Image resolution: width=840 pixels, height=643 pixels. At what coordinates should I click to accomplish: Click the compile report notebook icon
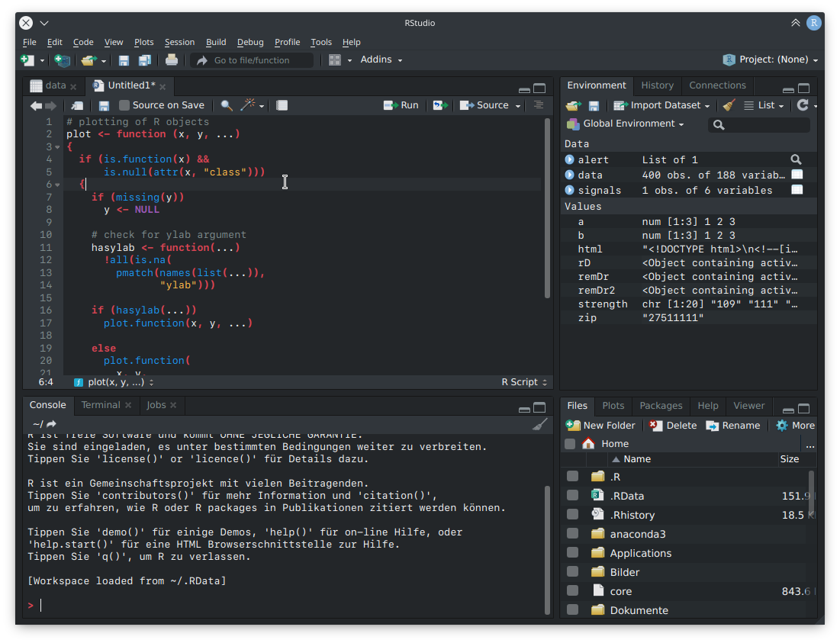point(282,105)
